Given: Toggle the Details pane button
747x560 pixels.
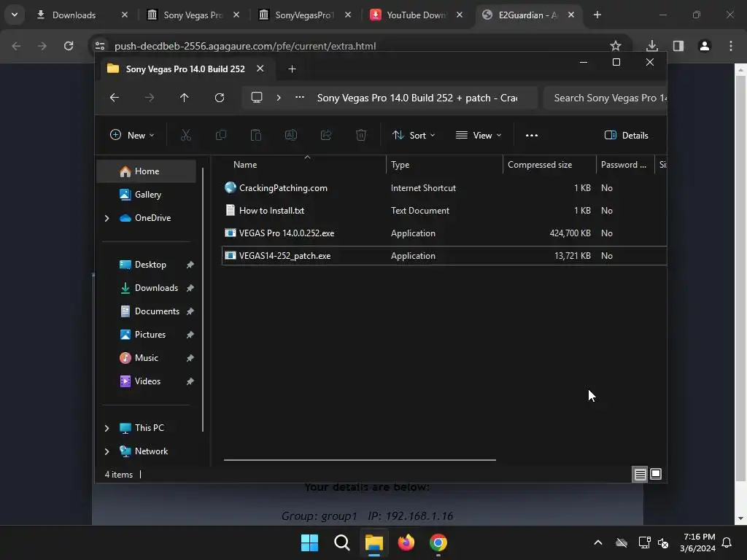Looking at the screenshot, I should pos(627,135).
